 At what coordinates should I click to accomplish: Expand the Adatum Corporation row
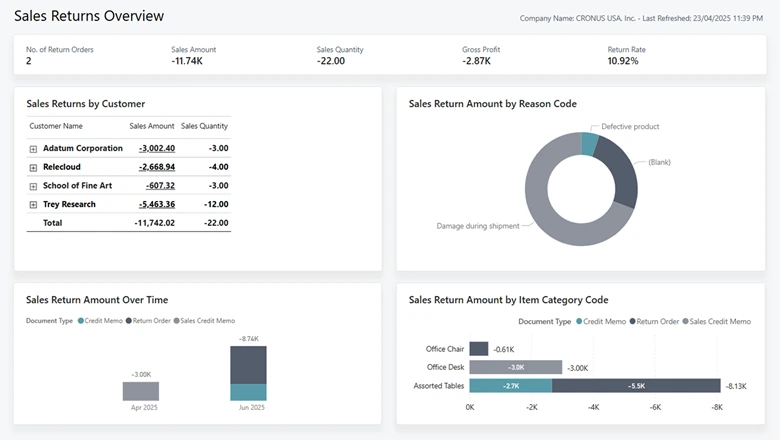(33, 149)
